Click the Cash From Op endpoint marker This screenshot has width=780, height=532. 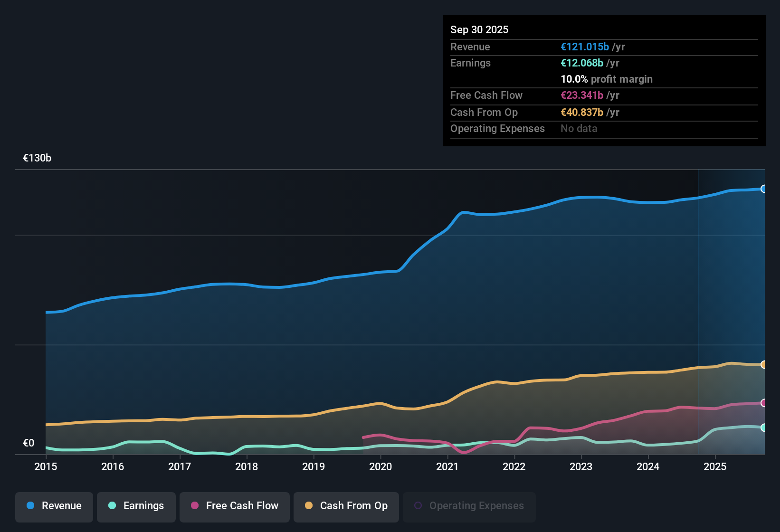coord(763,365)
